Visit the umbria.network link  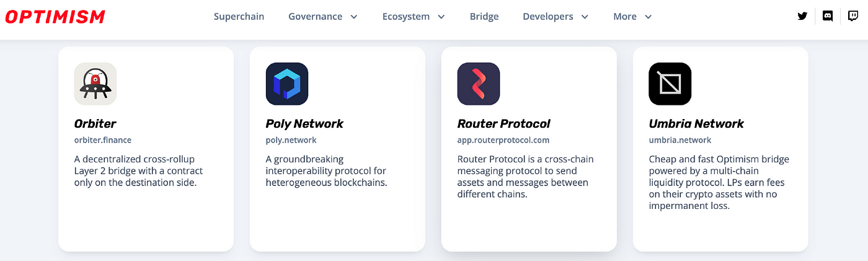click(680, 140)
